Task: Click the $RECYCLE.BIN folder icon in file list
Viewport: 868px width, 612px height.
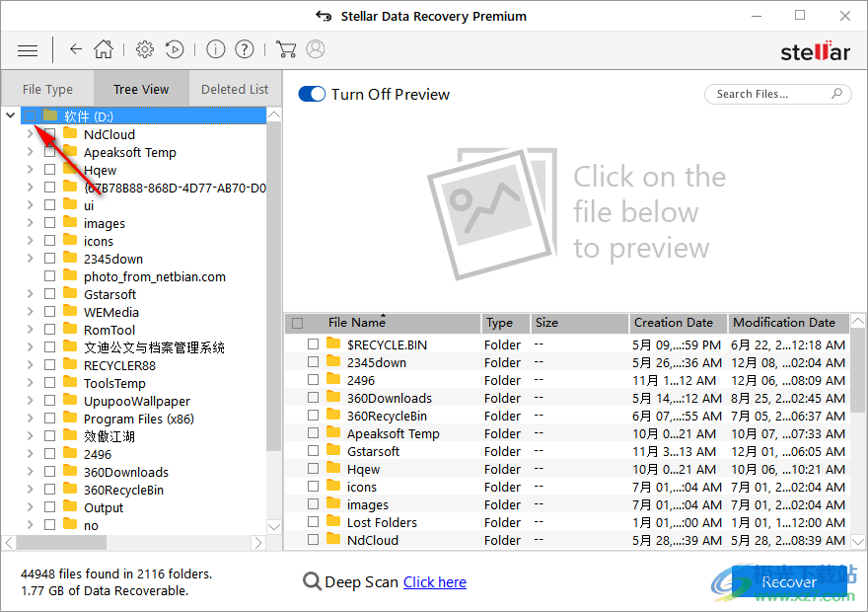Action: [333, 344]
